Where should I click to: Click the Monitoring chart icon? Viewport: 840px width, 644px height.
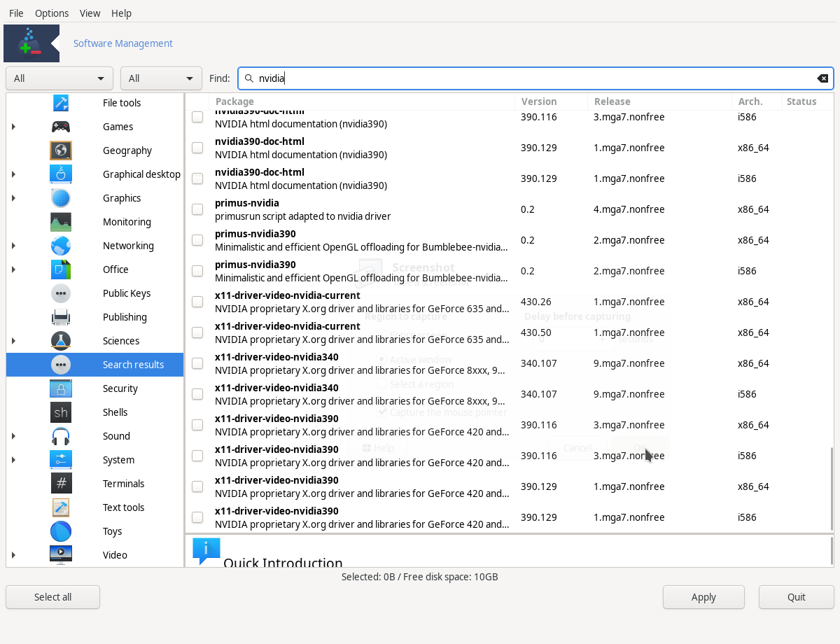tap(61, 222)
